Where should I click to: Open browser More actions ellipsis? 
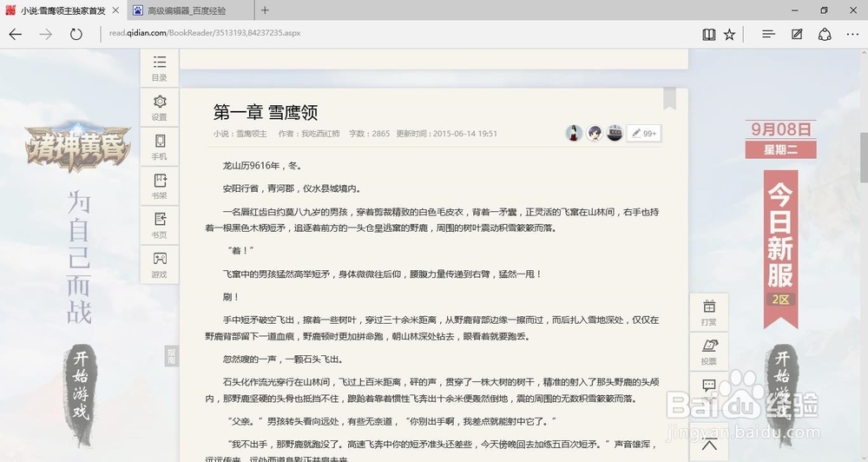tap(852, 35)
